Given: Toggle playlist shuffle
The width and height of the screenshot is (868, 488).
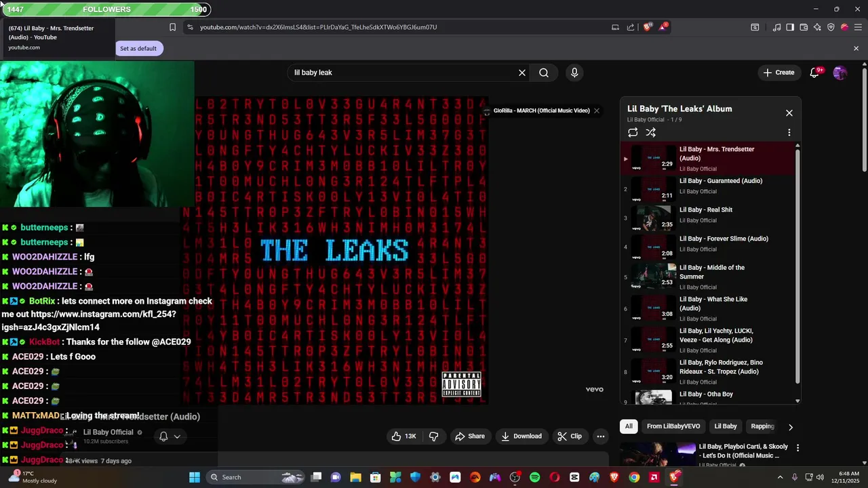Looking at the screenshot, I should coord(651,133).
